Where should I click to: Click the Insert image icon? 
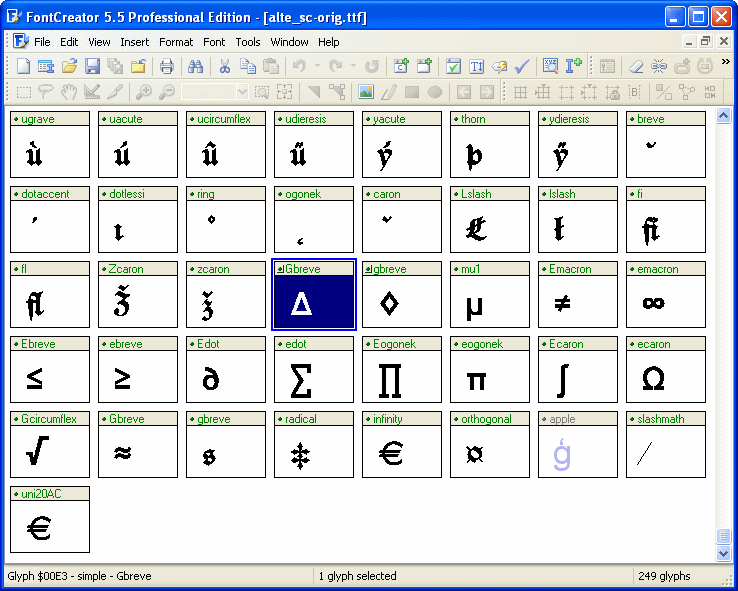point(366,92)
